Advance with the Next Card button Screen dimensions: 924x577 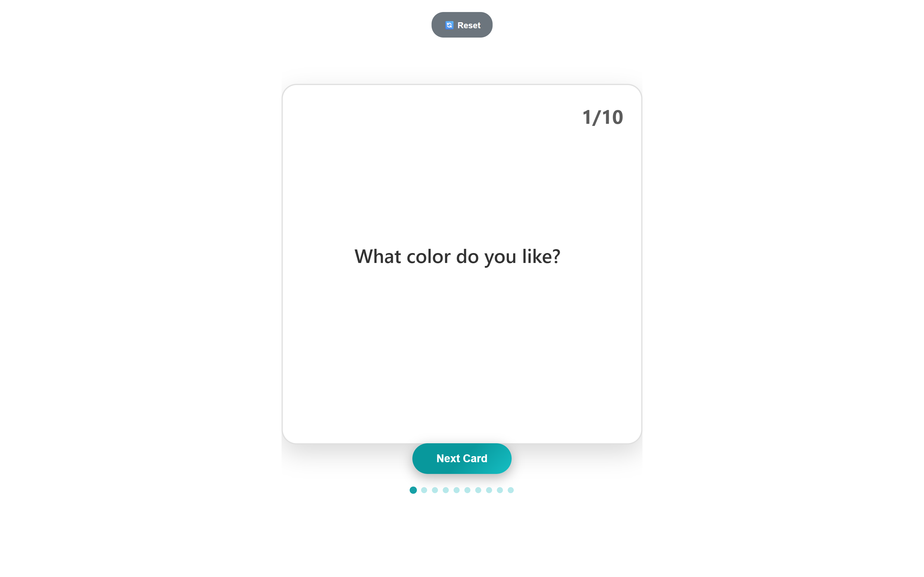[462, 458]
